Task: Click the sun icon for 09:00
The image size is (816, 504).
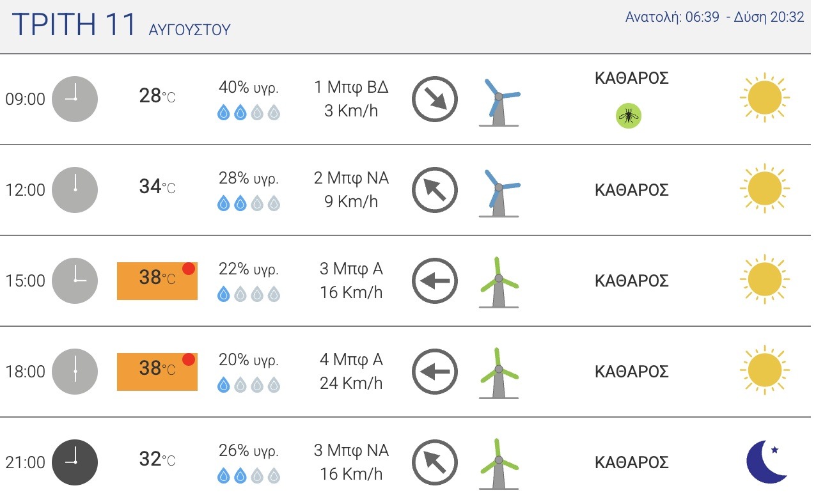Action: pyautogui.click(x=764, y=98)
